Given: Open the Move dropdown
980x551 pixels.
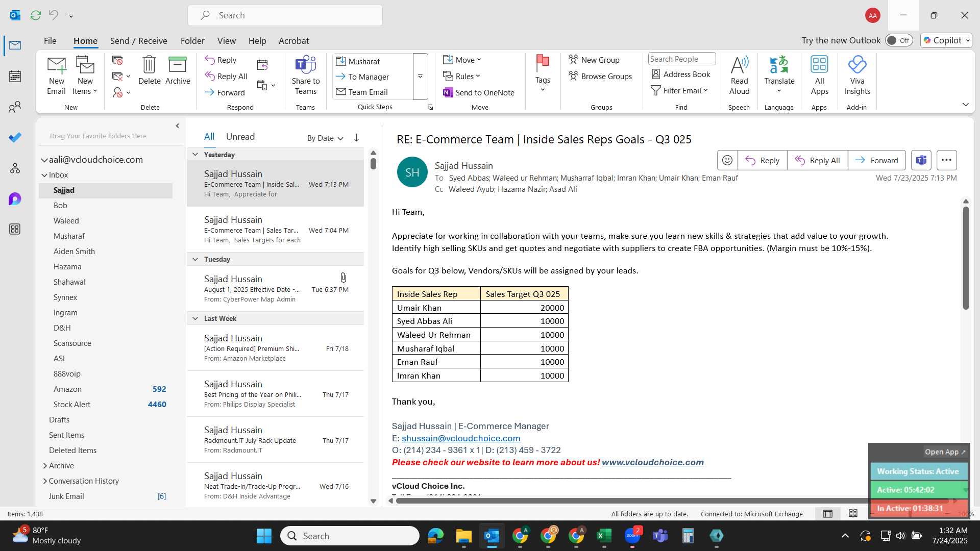Looking at the screenshot, I should click(x=462, y=60).
